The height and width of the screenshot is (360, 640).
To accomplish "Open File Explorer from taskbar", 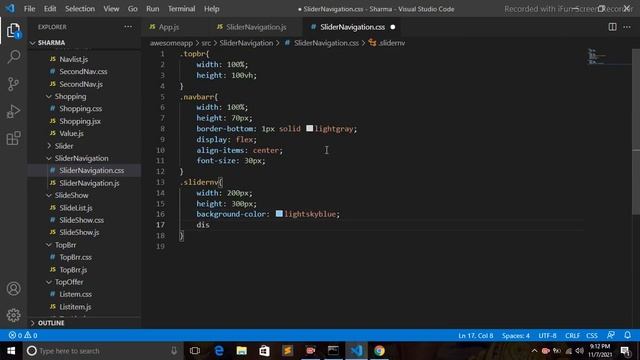I will pyautogui.click(x=242, y=351).
